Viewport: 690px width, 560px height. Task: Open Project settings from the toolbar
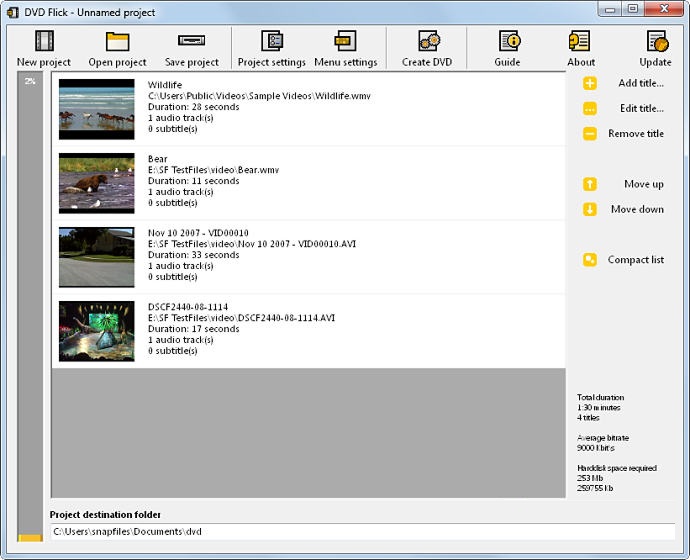271,42
